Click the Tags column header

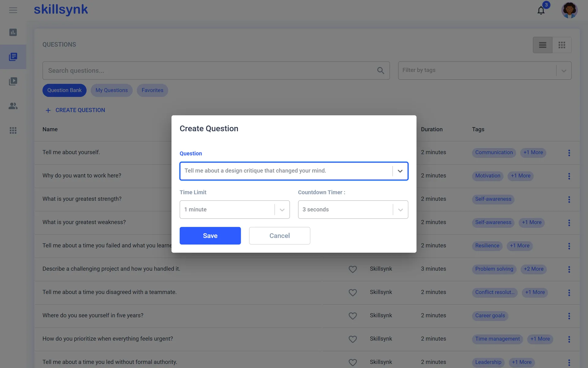click(478, 129)
